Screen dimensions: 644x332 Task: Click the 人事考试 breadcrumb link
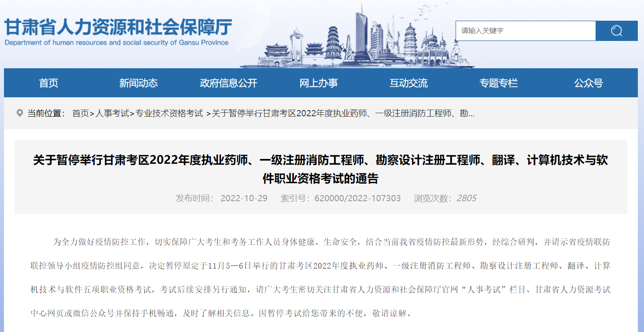pos(112,113)
